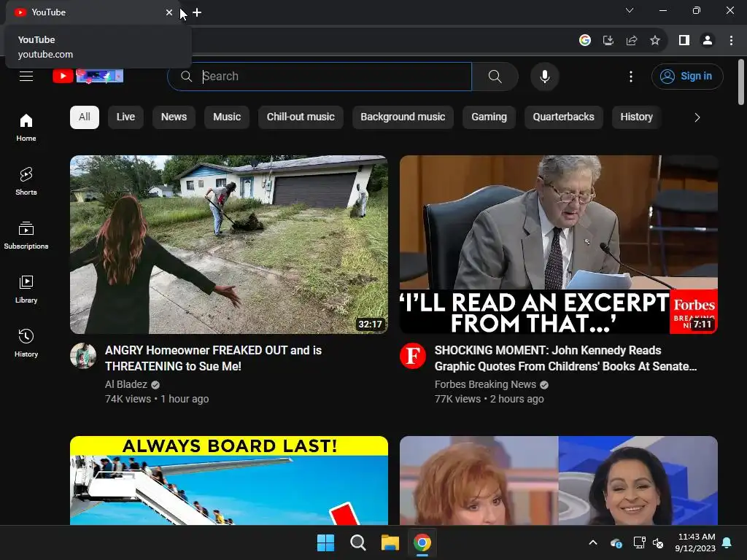Screen dimensions: 747x560
Task: Select the News filter chip
Action: tap(174, 117)
